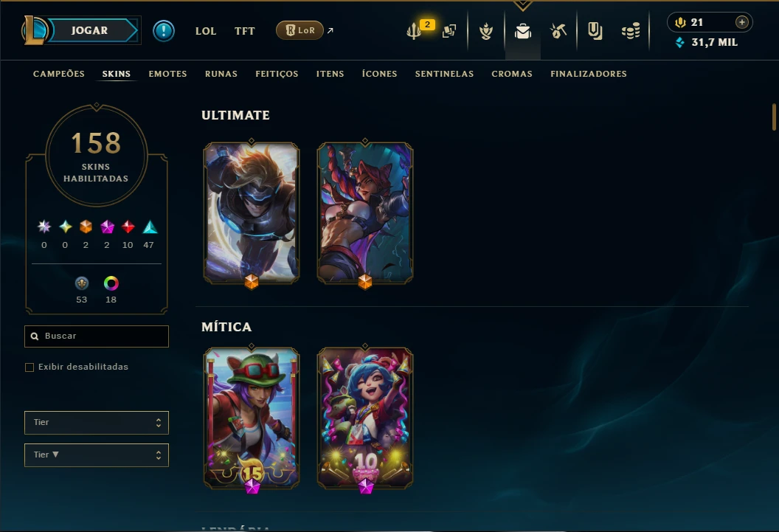Click the Buscar search field
The height and width of the screenshot is (532, 779).
97,336
